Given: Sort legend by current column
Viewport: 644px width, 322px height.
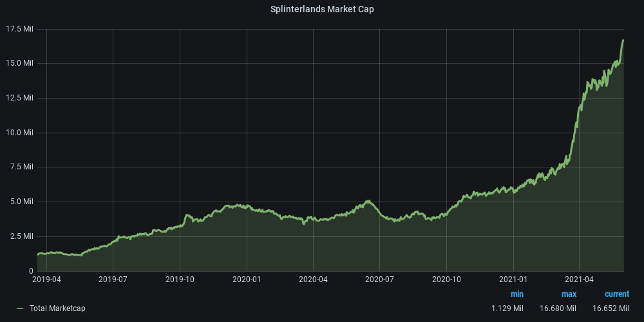Looking at the screenshot, I should coord(616,294).
